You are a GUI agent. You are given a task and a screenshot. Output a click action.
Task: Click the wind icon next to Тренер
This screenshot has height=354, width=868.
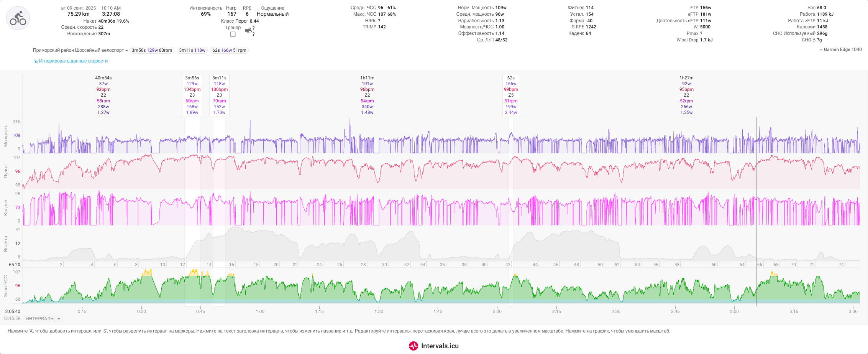(x=248, y=30)
